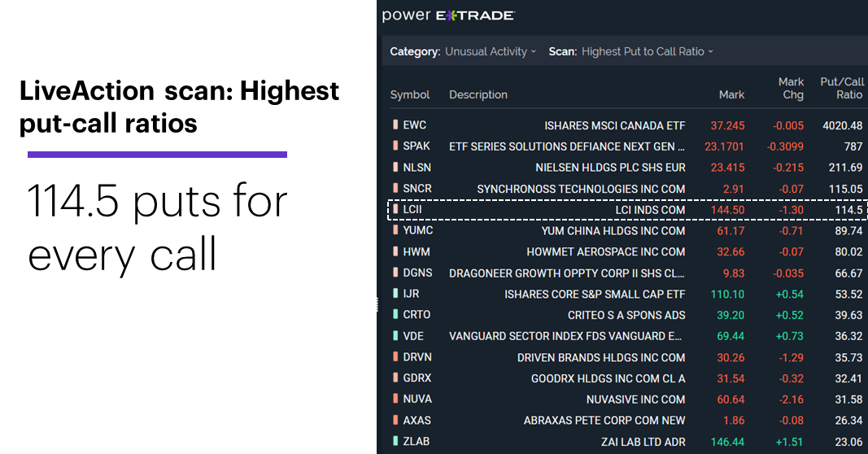Click the green indicator bar beside CRTO
Image resolution: width=868 pixels, height=454 pixels.
point(395,315)
